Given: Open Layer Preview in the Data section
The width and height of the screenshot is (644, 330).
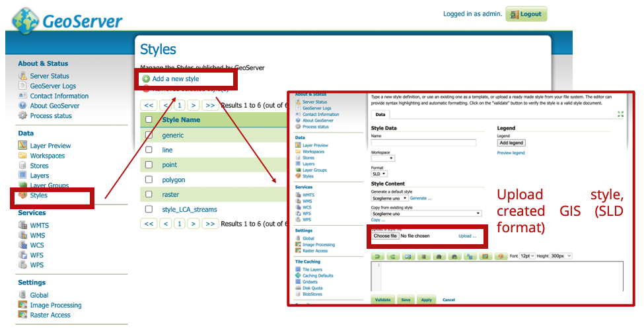Looking at the screenshot, I should click(50, 146).
